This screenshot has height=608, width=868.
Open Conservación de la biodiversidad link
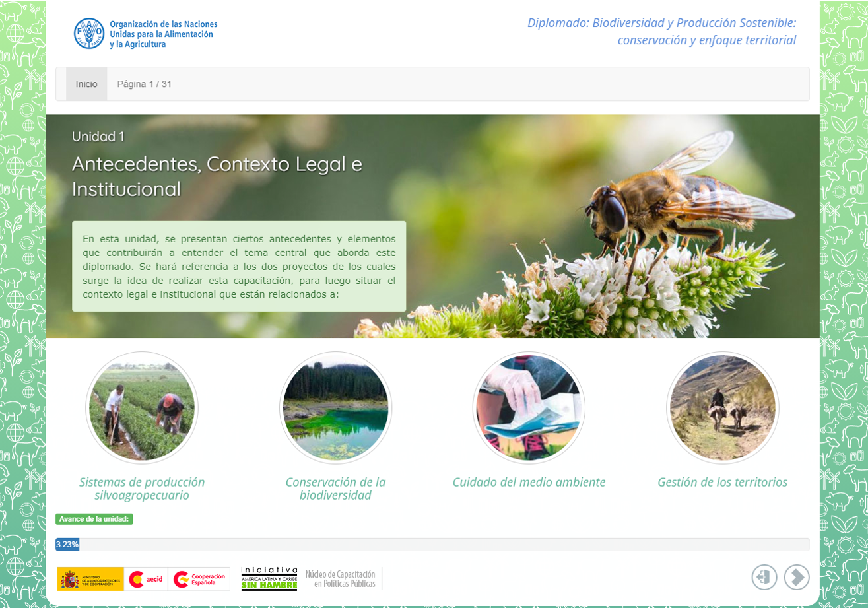335,489
